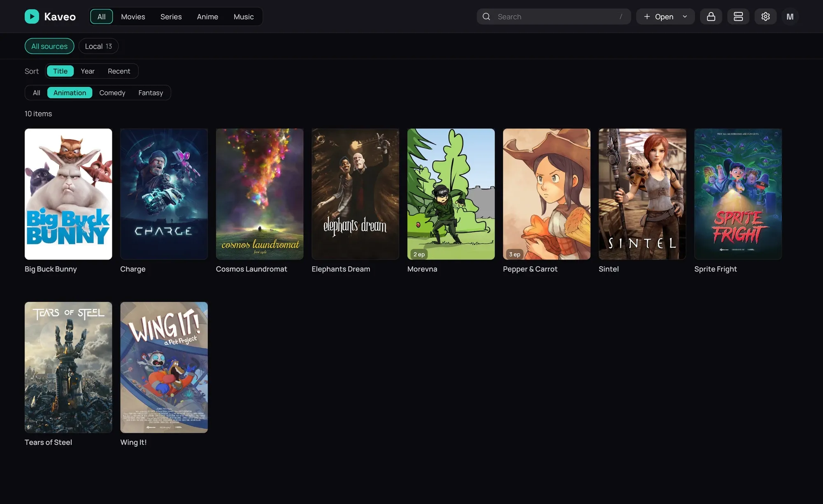
Task: Click the search magnifier icon
Action: [x=486, y=16]
